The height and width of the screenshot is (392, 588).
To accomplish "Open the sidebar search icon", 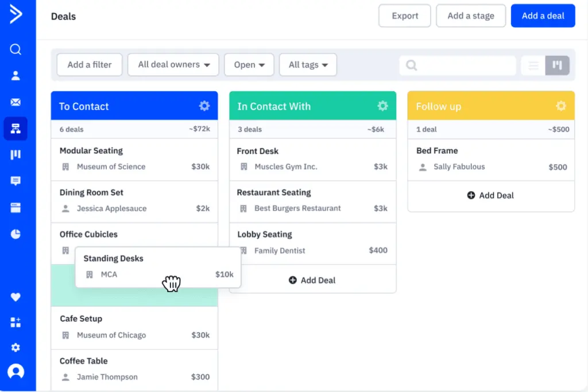I will point(16,49).
